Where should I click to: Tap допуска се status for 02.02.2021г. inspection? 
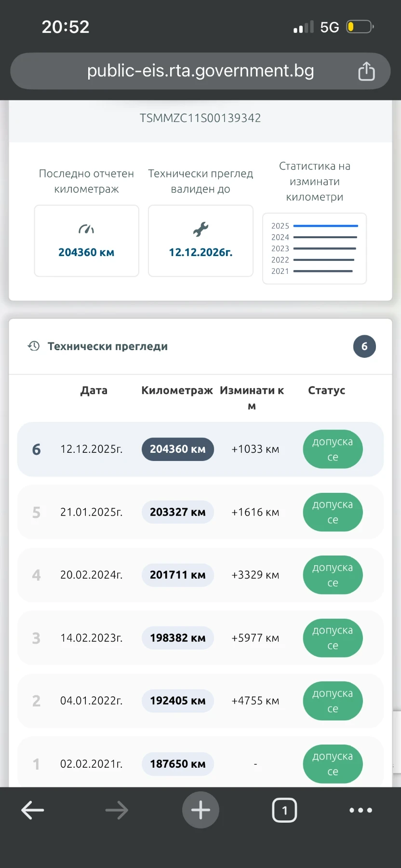(x=333, y=764)
